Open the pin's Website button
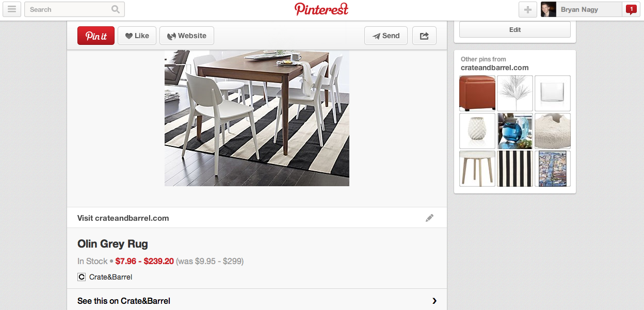Screen dimensions: 644x310 tap(187, 36)
